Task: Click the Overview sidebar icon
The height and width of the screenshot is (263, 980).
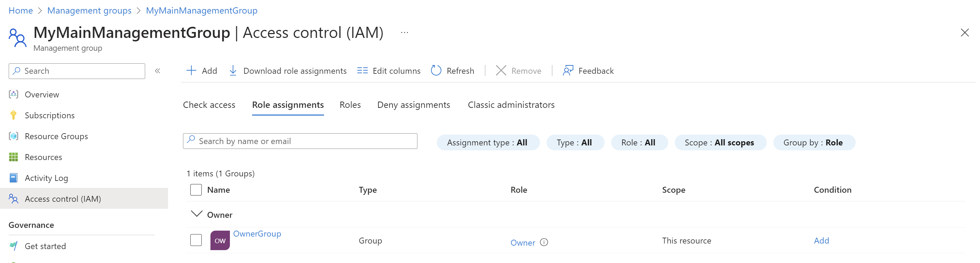Action: coord(14,94)
